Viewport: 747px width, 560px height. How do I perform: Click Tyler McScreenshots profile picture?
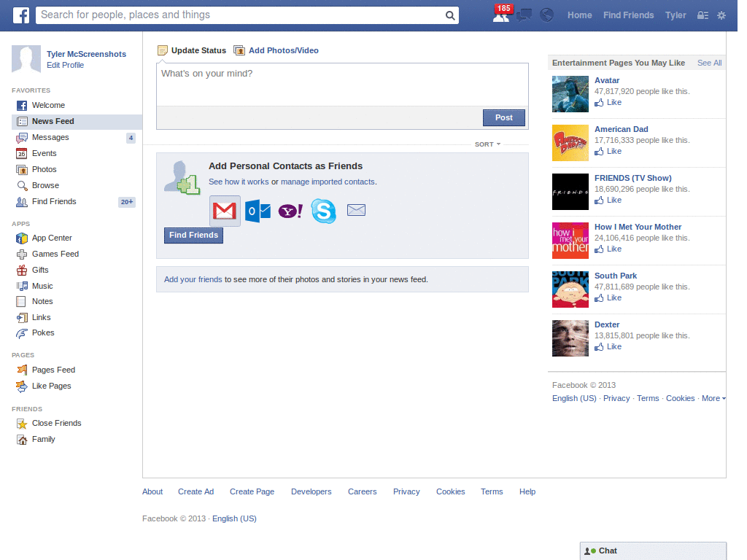[x=26, y=59]
